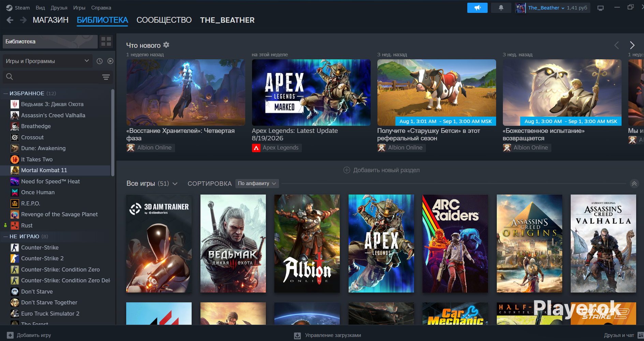Image resolution: width=644 pixels, height=341 pixels.
Task: Click the plus icon for Add Game
Action: point(10,335)
